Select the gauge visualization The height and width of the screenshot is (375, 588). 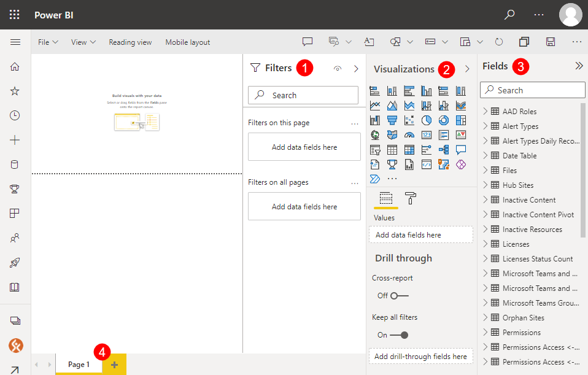(x=409, y=135)
